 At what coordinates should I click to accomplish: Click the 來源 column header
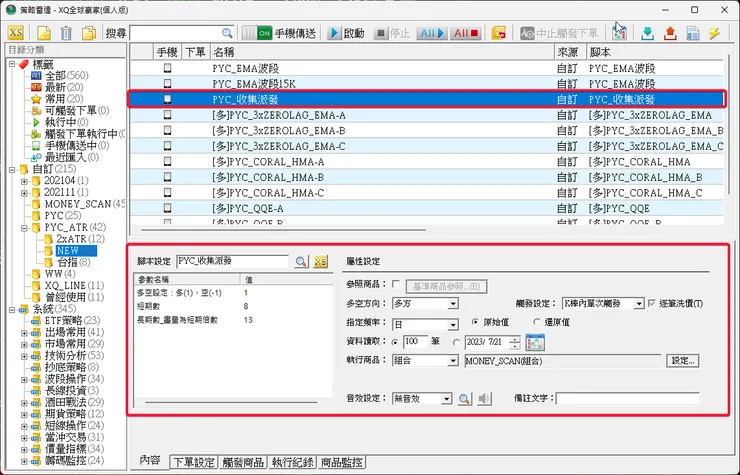click(x=570, y=52)
